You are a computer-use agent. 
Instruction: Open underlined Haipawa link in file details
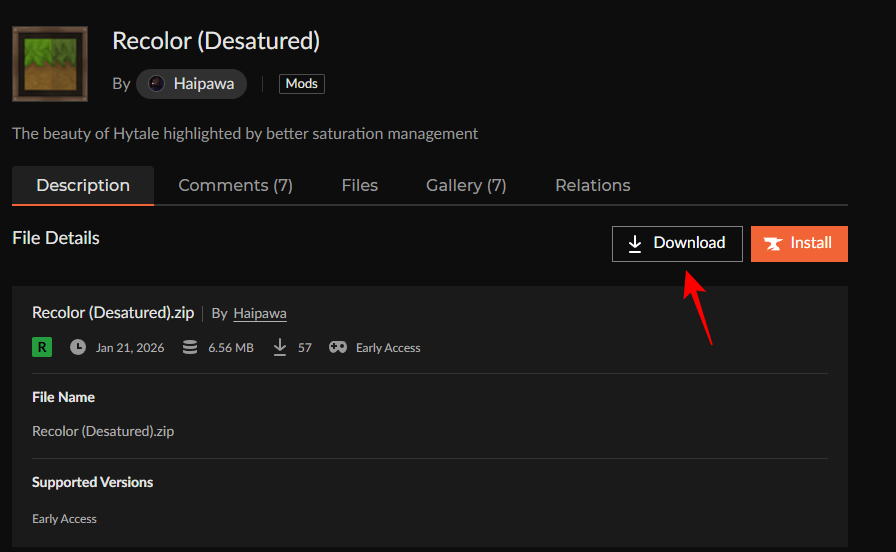tap(260, 314)
